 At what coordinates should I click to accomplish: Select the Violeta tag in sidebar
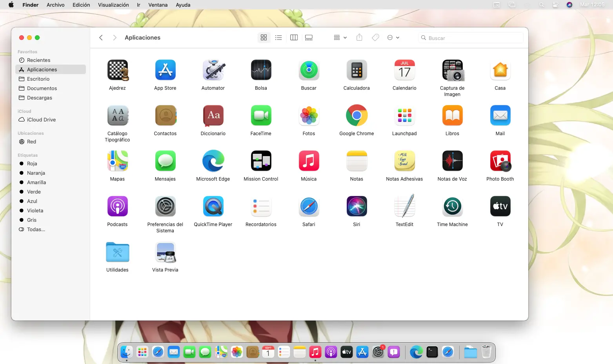[51, 210]
